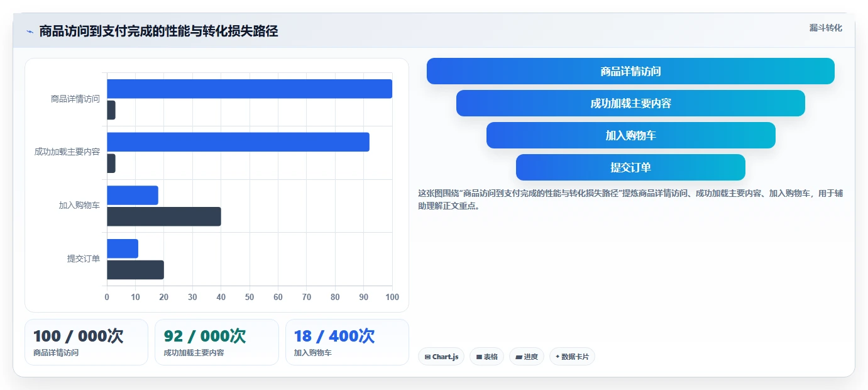Click the blue bar for 提交订单
Screen dimensions: 868x390
[x=123, y=248]
